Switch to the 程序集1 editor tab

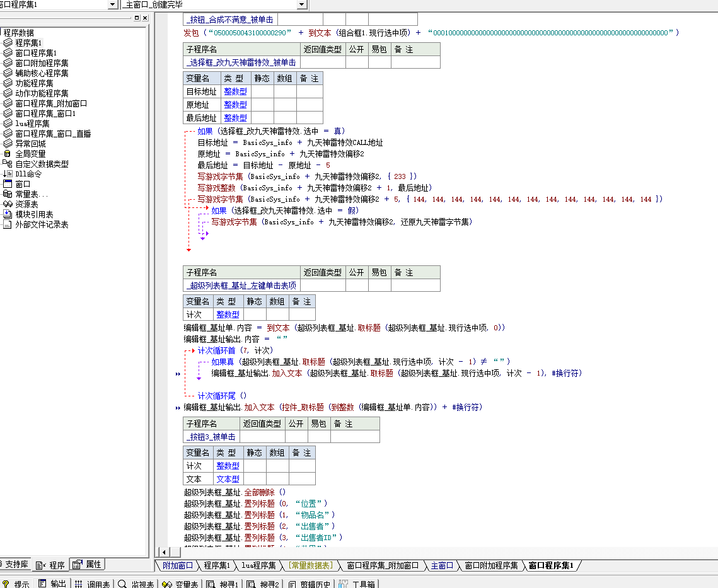(217, 565)
